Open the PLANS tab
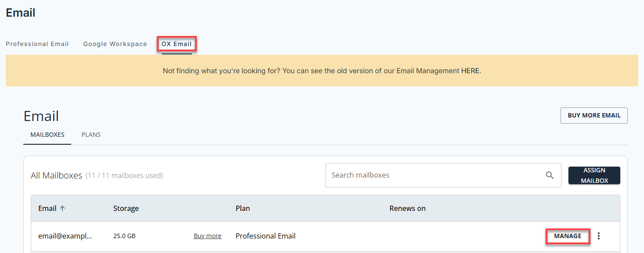 pyautogui.click(x=91, y=135)
